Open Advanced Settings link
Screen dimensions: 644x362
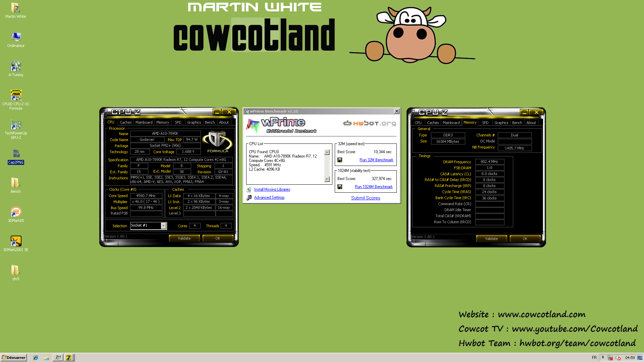point(269,198)
